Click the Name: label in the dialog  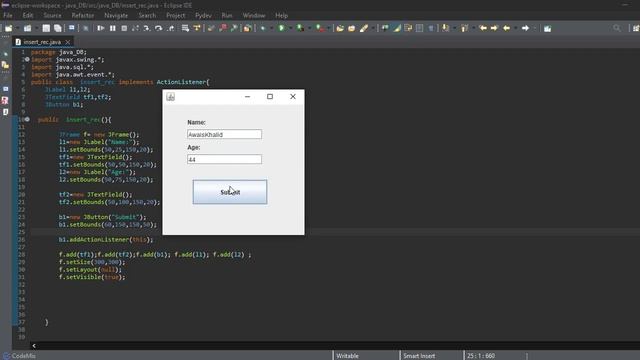pos(196,122)
